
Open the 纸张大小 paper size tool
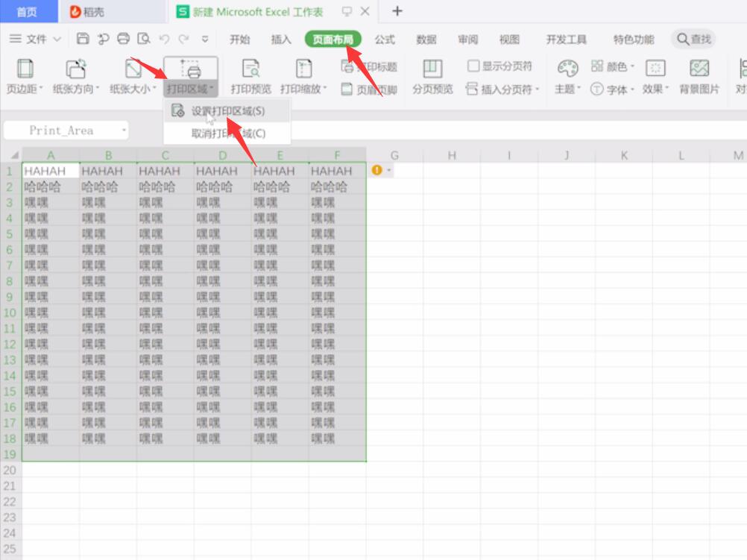[133, 76]
